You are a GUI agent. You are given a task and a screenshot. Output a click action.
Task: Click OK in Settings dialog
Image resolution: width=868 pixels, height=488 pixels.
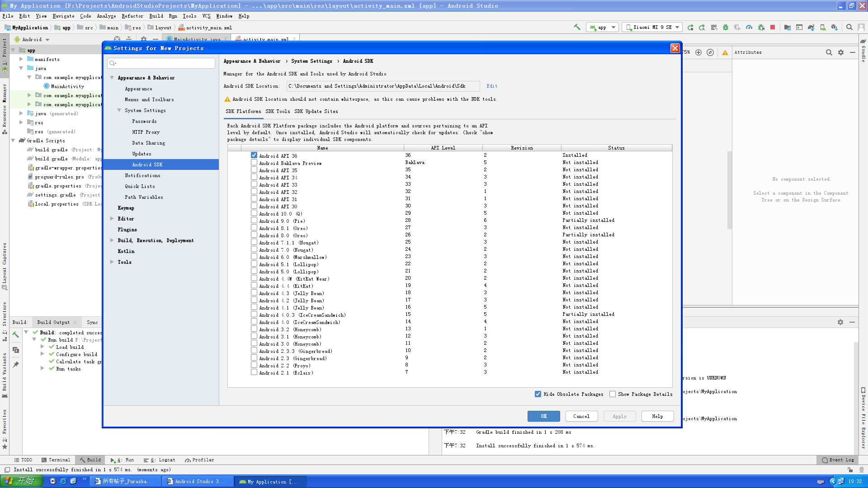click(544, 416)
